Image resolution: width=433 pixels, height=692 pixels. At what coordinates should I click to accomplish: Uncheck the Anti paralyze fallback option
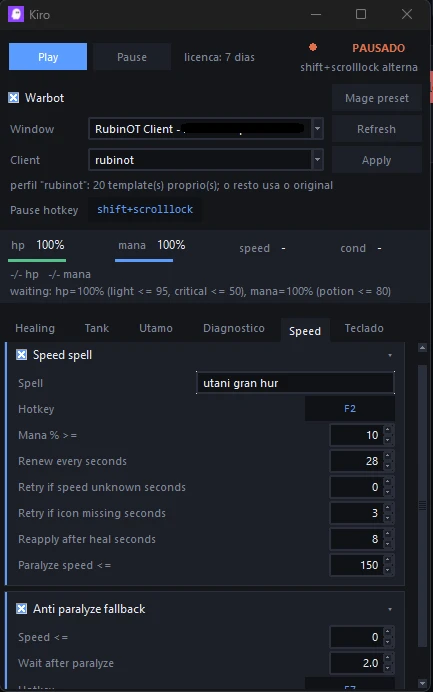point(22,609)
